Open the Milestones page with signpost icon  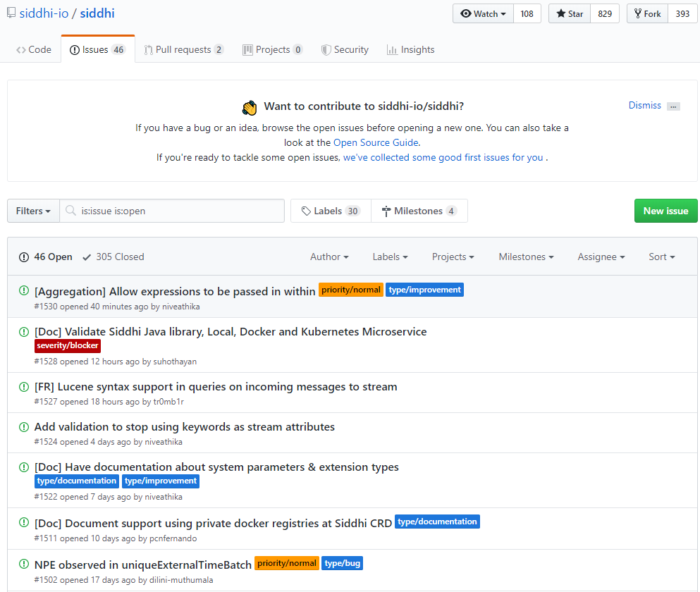(419, 211)
